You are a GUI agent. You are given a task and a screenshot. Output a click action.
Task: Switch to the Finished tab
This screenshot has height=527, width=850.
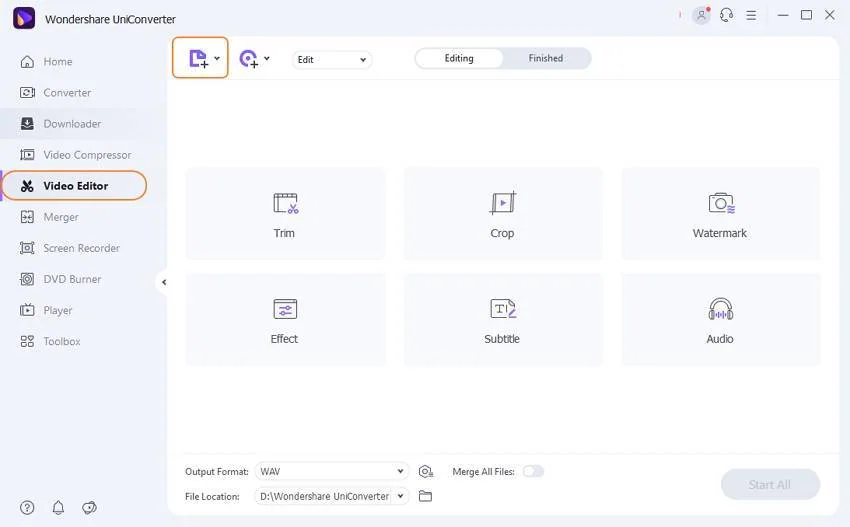(x=545, y=58)
